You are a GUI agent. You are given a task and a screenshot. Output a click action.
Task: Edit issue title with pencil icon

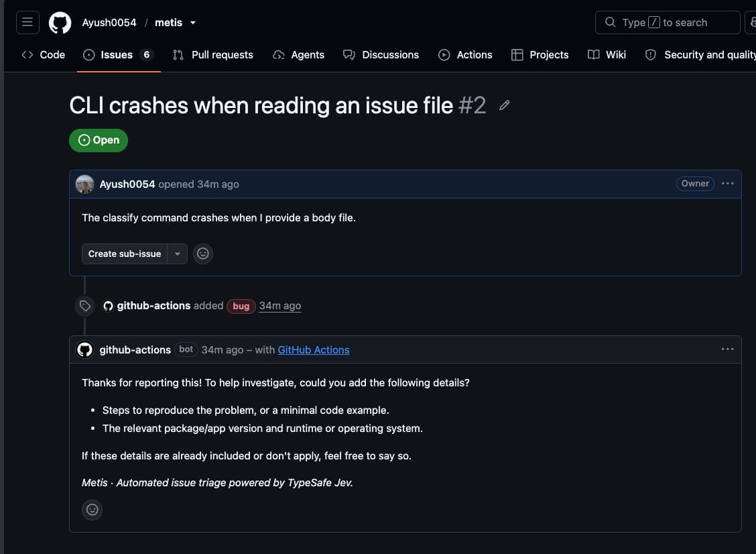[504, 105]
